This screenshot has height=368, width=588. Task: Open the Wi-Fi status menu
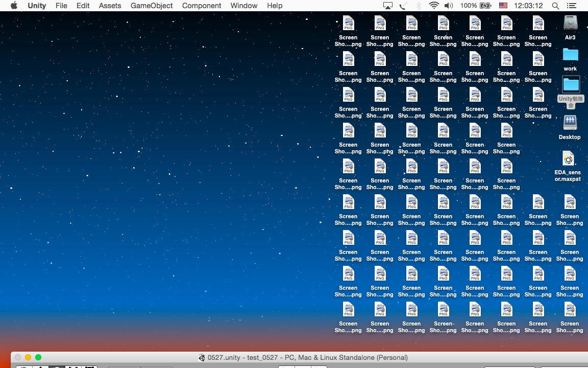434,6
